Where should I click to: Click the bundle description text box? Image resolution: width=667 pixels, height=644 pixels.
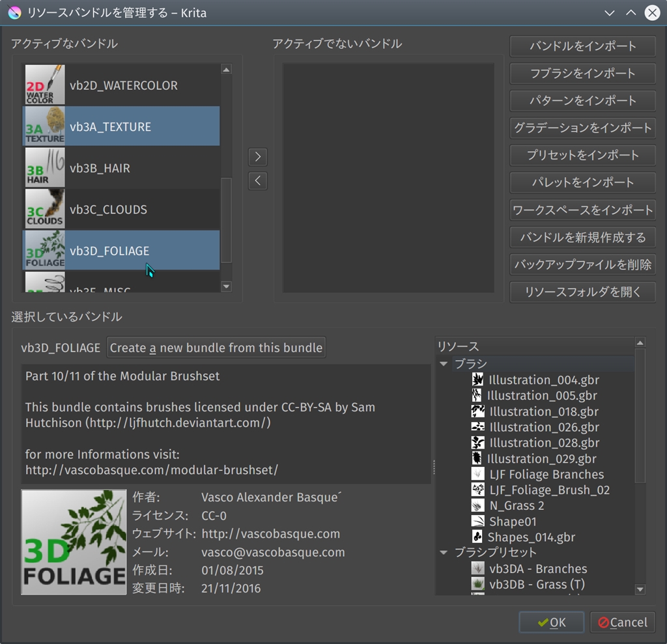pyautogui.click(x=226, y=424)
